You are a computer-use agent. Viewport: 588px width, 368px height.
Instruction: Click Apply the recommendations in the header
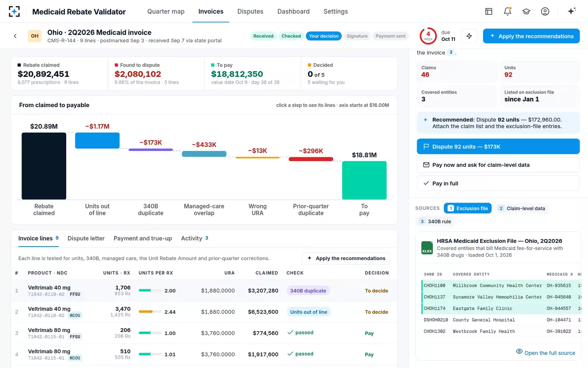tap(531, 36)
